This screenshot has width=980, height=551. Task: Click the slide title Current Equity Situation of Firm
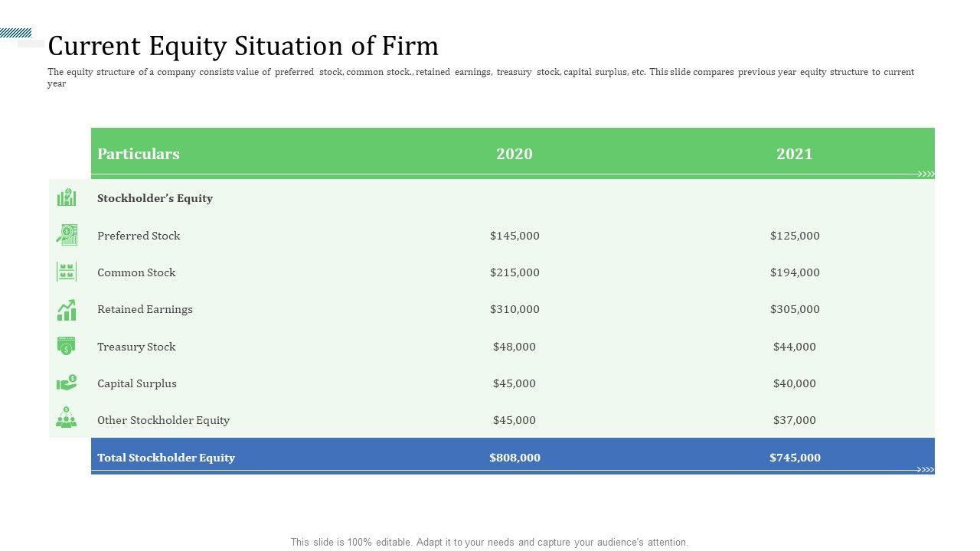(x=243, y=46)
